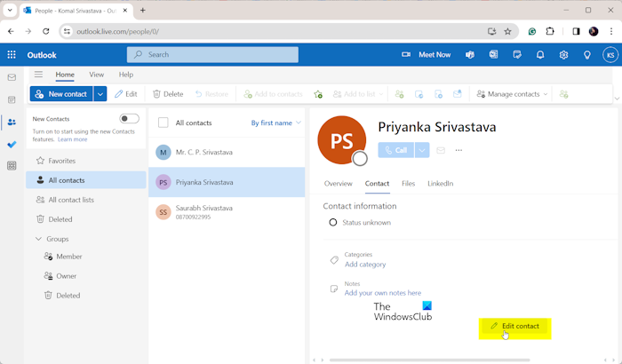Select contact Saurabh Srivastava
The height and width of the screenshot is (364, 622).
(x=227, y=212)
